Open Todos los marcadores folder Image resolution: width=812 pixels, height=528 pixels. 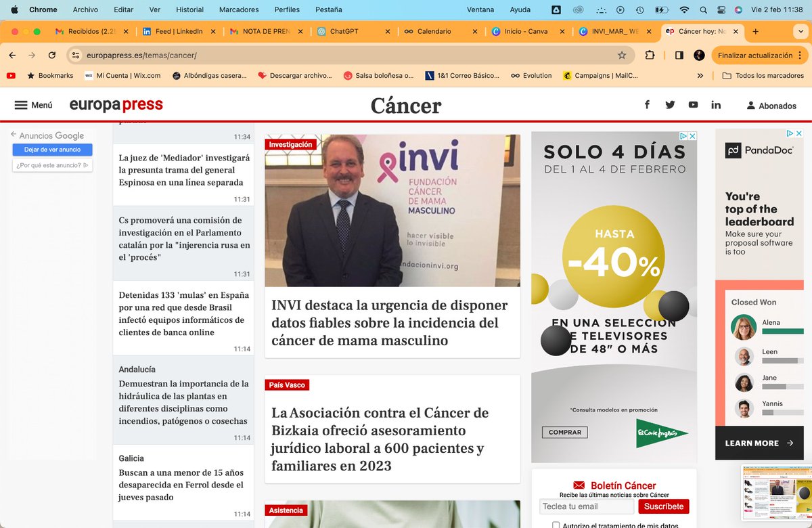763,76
